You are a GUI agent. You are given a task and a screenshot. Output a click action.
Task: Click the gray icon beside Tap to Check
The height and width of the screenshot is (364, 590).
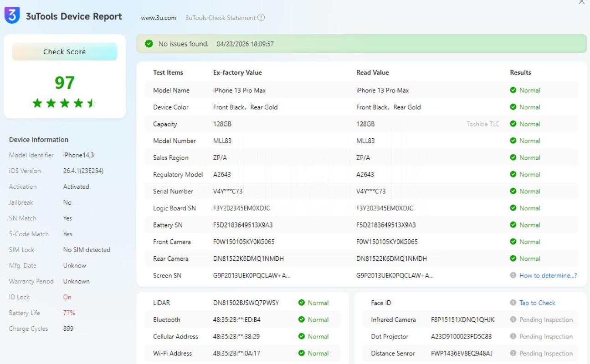click(x=513, y=303)
